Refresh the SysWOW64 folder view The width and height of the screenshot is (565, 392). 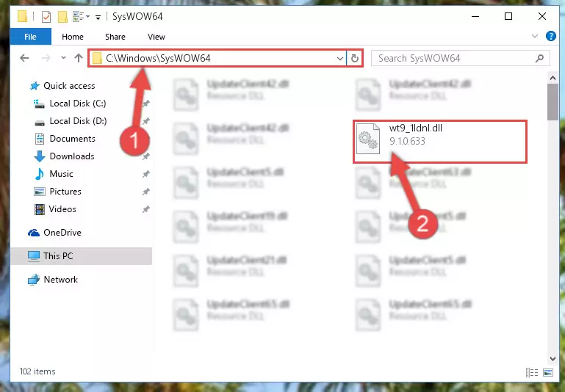(x=355, y=58)
